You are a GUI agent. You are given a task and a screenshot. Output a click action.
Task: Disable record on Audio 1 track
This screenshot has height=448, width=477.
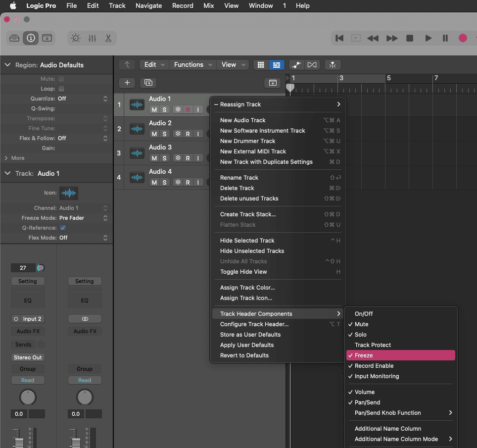click(188, 109)
